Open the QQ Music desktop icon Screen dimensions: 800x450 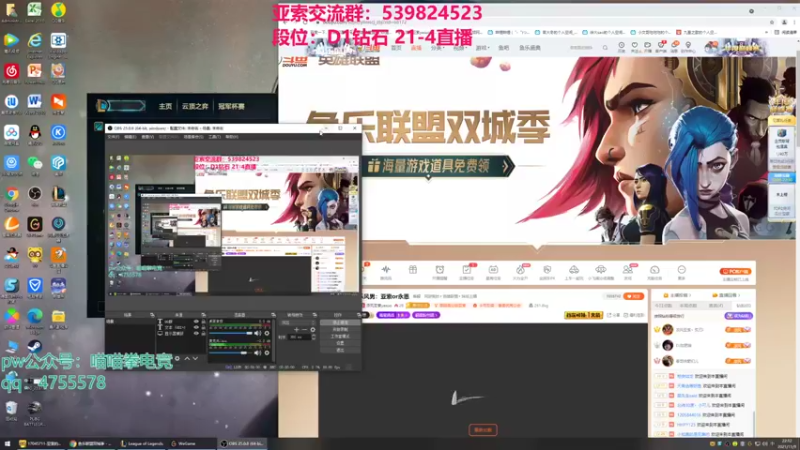(58, 10)
